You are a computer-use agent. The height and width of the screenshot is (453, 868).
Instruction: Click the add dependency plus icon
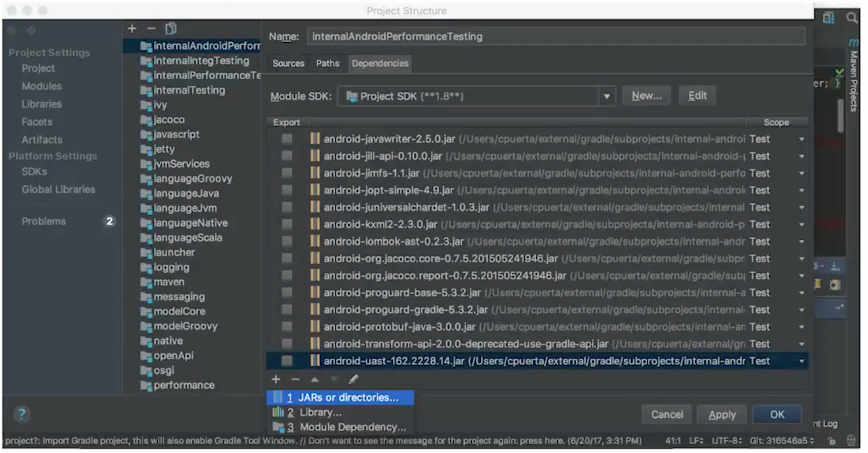click(x=276, y=380)
